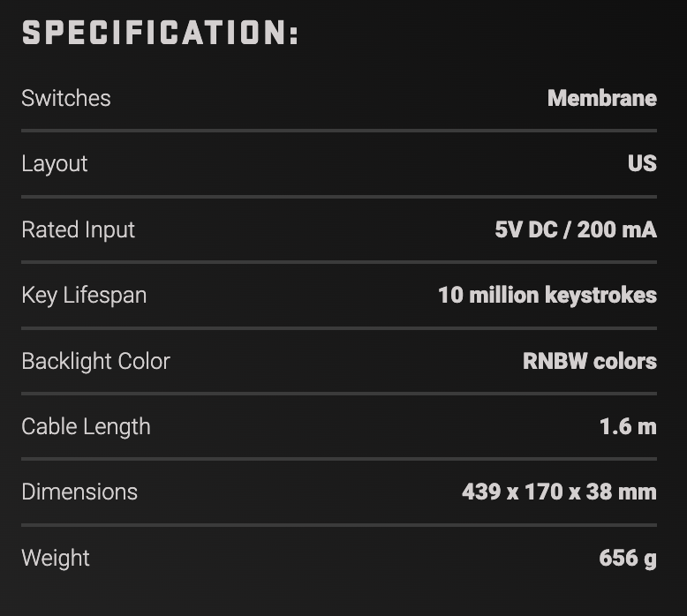The height and width of the screenshot is (616, 687).
Task: Click the 1.6 m cable value
Action: point(628,426)
